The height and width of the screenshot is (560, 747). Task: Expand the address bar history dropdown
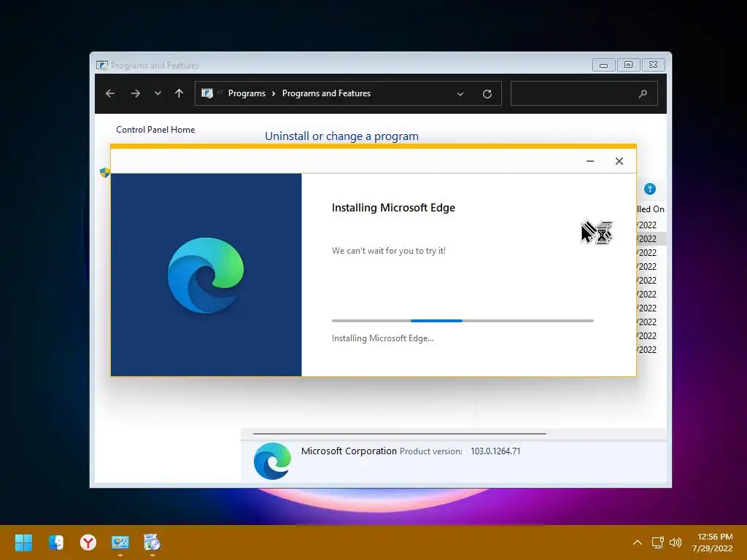point(460,94)
